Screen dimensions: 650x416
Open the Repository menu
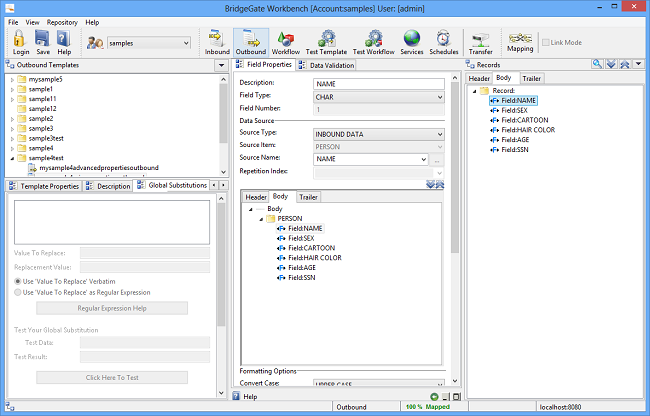[62, 22]
